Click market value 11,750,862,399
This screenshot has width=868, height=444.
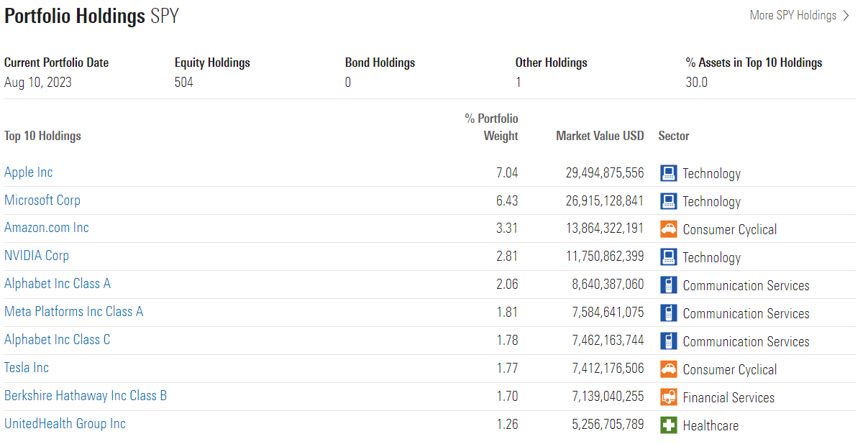pos(605,256)
